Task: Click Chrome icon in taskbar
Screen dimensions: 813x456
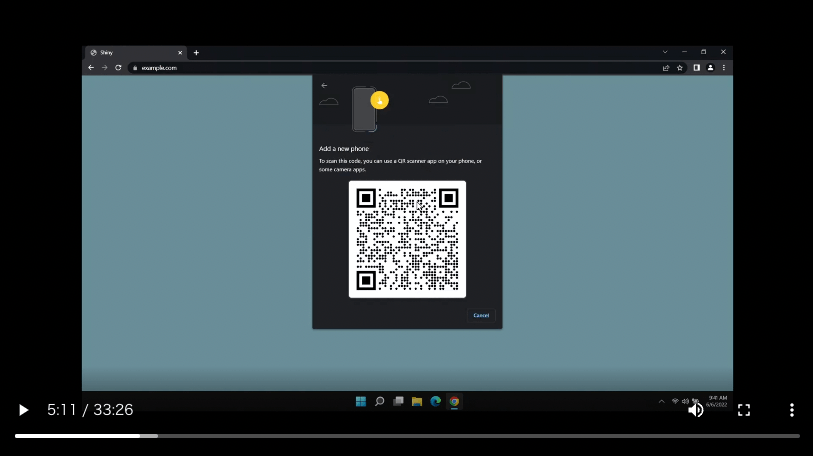Action: (454, 401)
